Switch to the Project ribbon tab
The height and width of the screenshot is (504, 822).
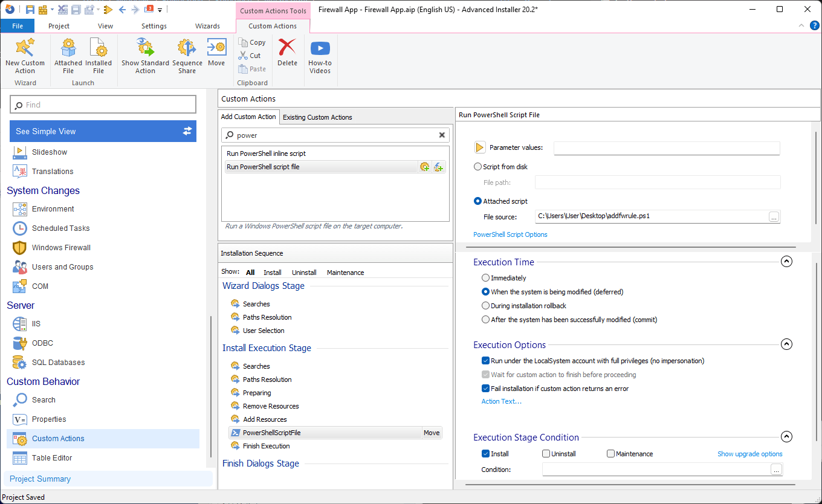(x=59, y=26)
